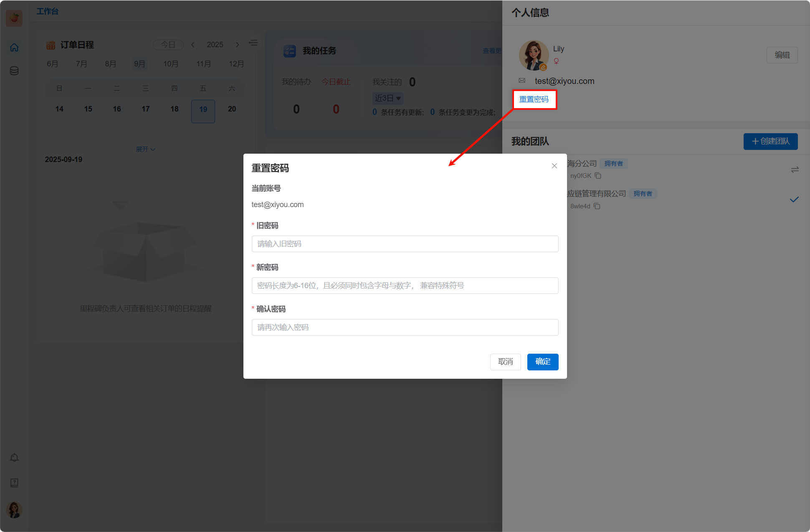Click the switch team arrows icon
Screen dimensions: 810x532
coord(795,170)
